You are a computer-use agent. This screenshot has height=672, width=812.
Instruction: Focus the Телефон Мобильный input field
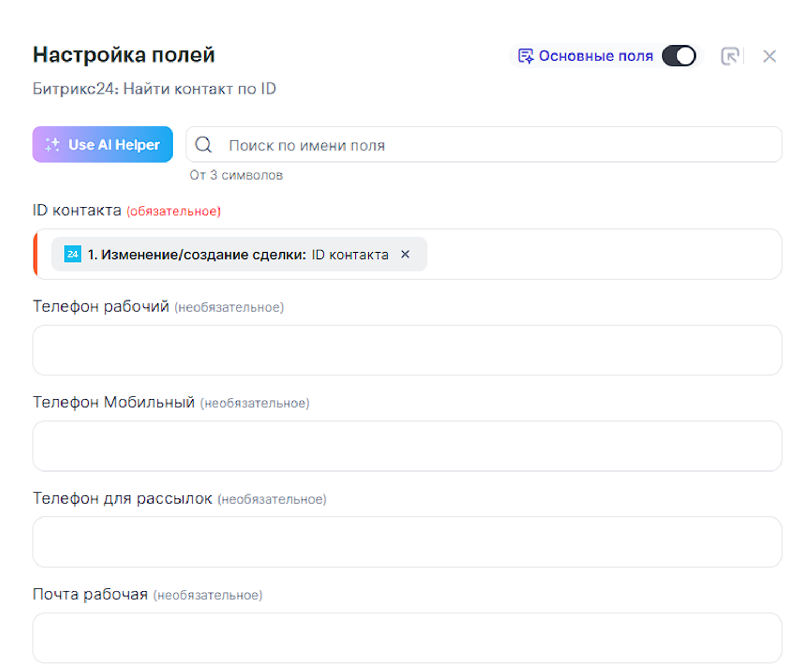coord(407,446)
